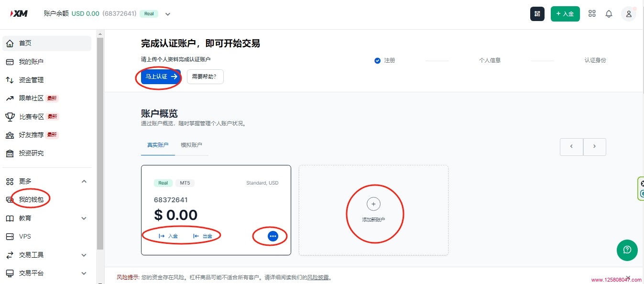This screenshot has height=284, width=644.
Task: Click the next account arrow button
Action: 594,147
